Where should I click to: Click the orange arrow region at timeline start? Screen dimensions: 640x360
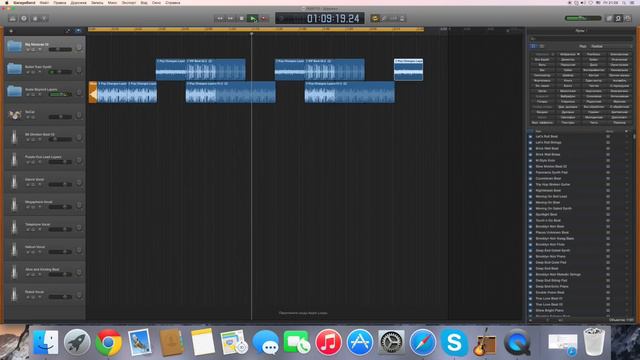[x=93, y=92]
